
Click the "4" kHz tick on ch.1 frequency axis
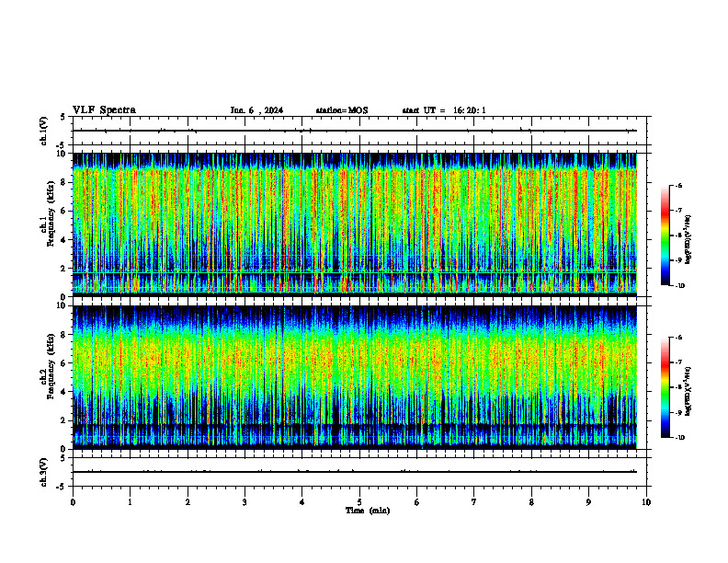pyautogui.click(x=64, y=240)
